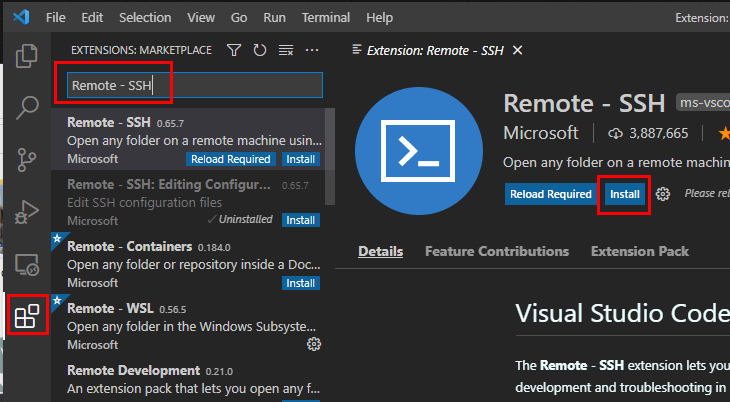Switch to the Feature Contributions tab
This screenshot has width=730, height=402.
497,252
